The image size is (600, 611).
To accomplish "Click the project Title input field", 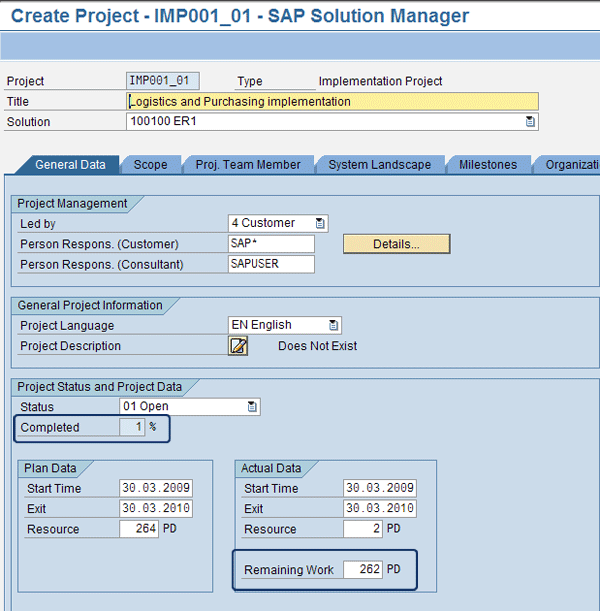I will click(x=333, y=101).
